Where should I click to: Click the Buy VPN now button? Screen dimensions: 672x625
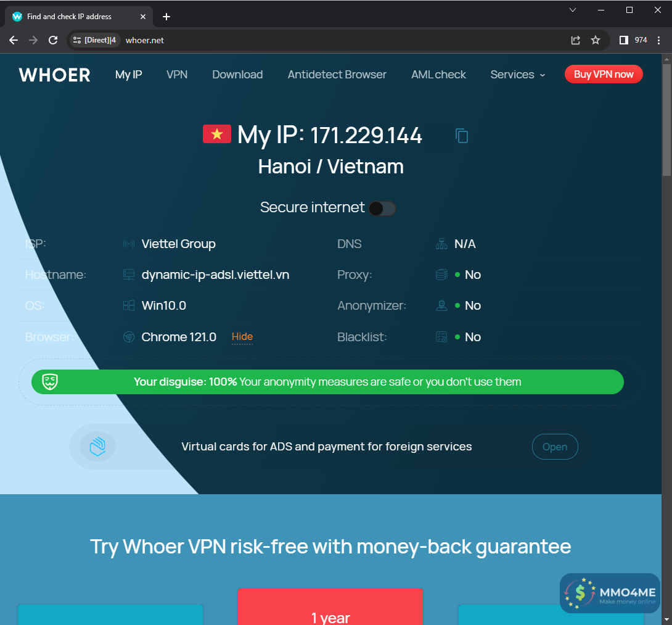[604, 74]
